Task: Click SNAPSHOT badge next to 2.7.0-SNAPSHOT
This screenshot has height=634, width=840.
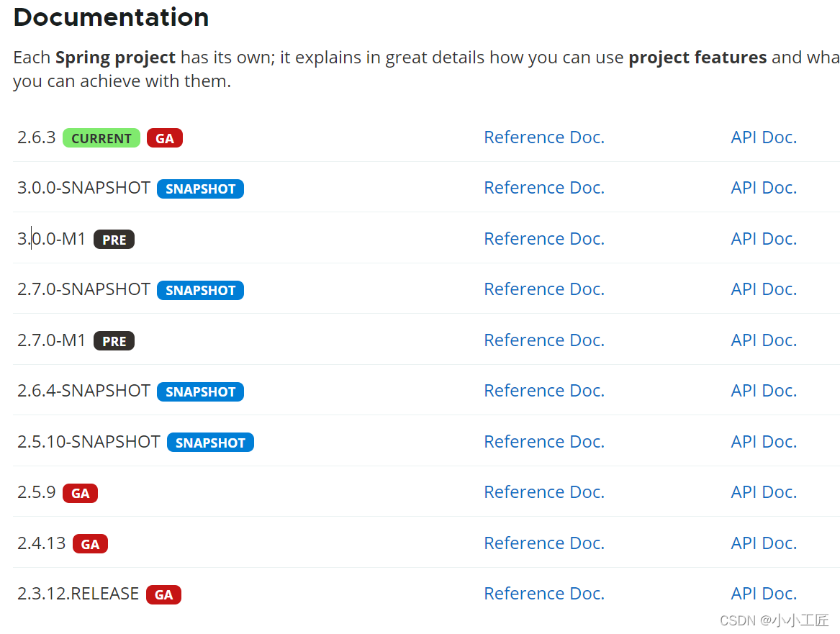Action: pos(200,291)
